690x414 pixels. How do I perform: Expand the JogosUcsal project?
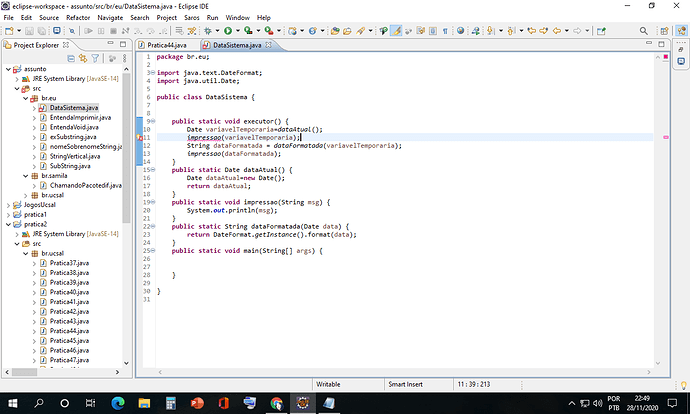(8, 205)
